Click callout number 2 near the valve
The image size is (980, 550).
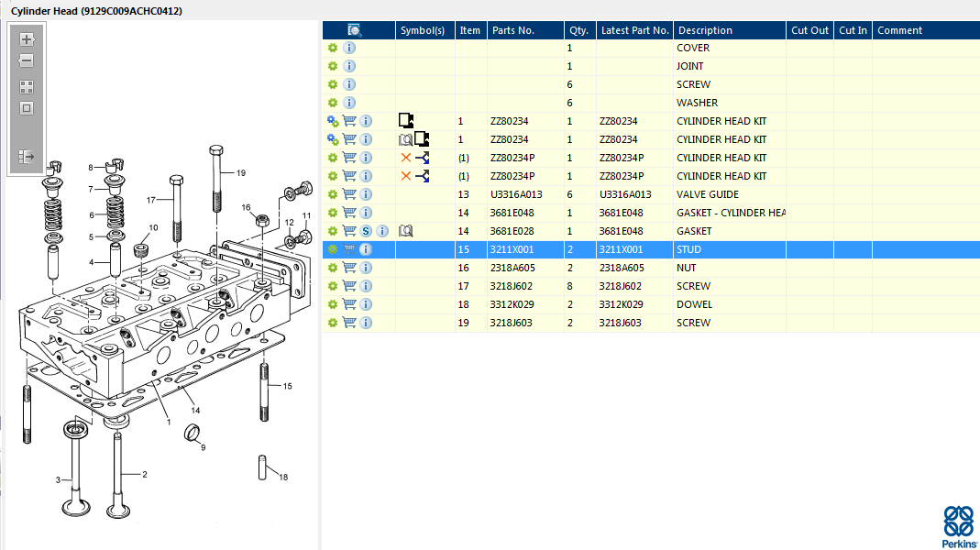click(145, 475)
